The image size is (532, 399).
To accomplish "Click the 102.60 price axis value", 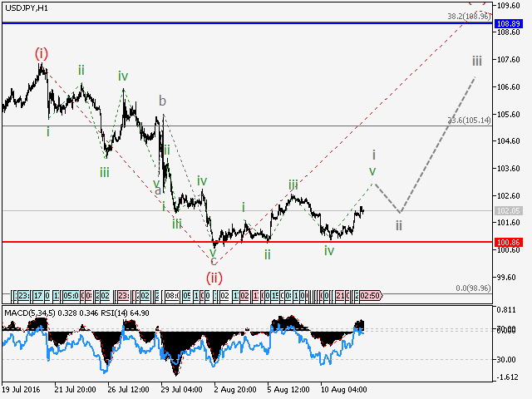I will (x=508, y=196).
